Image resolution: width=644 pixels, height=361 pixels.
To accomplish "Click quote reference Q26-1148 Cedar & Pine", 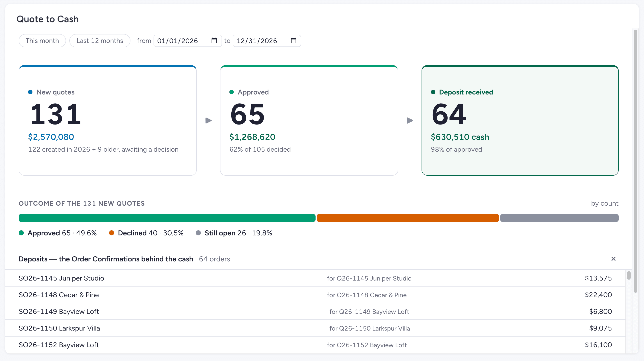I will [x=366, y=295].
